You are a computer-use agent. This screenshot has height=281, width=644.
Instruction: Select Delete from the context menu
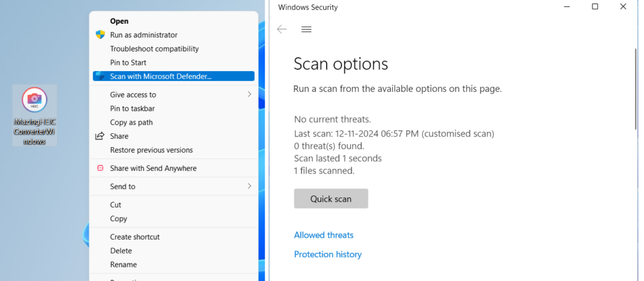(121, 251)
